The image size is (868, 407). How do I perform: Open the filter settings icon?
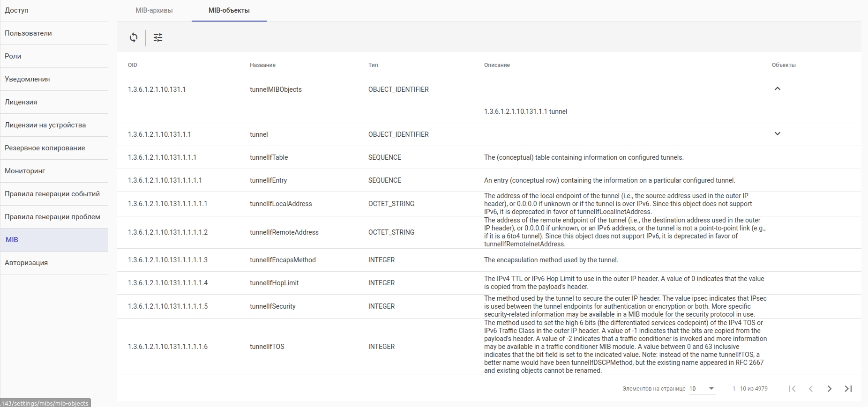(158, 37)
